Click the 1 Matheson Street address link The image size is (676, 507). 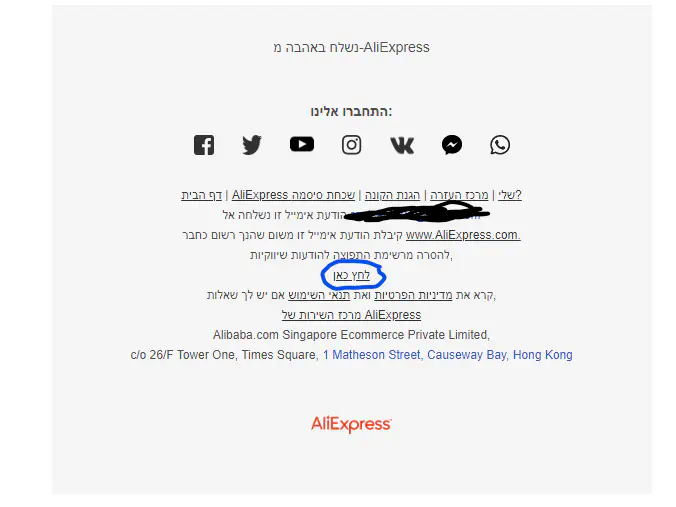point(371,355)
